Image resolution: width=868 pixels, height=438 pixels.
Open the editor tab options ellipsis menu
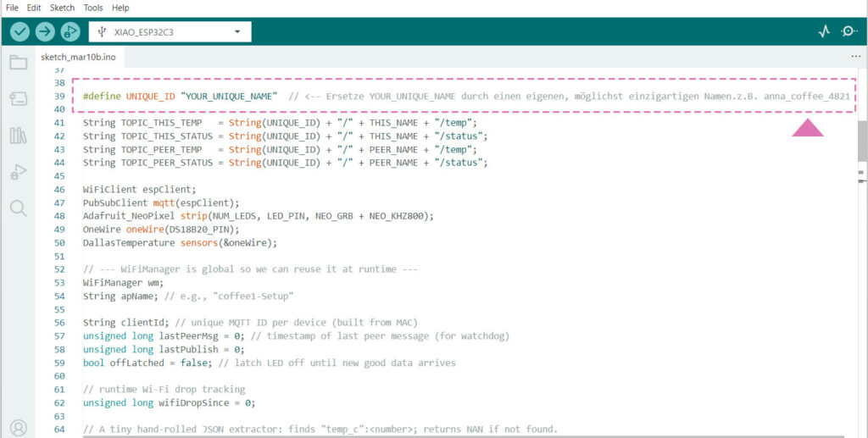(855, 57)
